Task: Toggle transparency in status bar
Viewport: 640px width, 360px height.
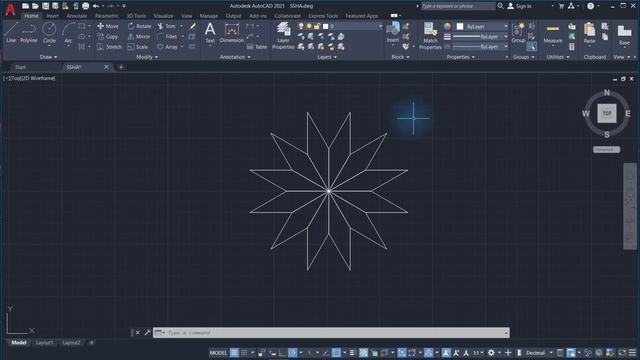Action: [x=363, y=353]
